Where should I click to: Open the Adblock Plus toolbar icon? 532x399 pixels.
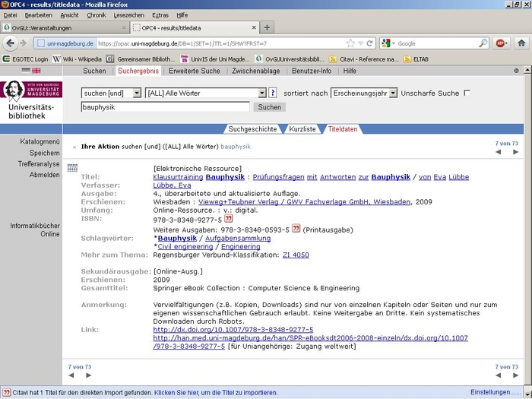pyautogui.click(x=500, y=43)
